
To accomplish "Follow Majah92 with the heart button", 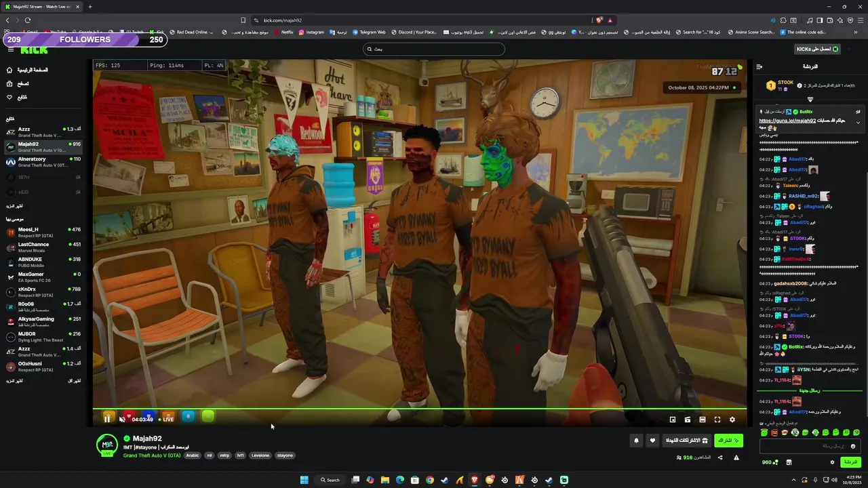I will [x=652, y=441].
